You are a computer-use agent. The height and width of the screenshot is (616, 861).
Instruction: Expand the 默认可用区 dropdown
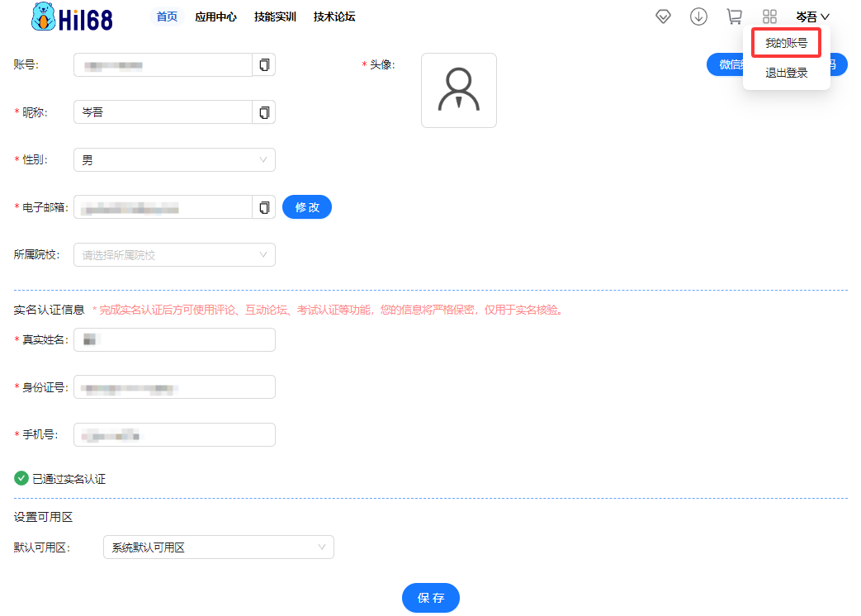[218, 547]
